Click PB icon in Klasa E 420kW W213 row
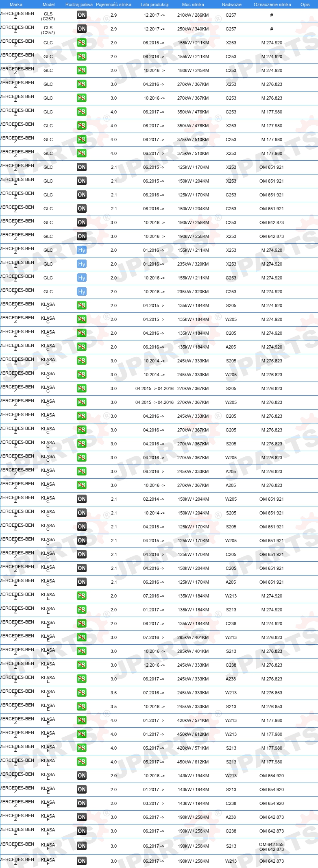 pyautogui.click(x=82, y=720)
